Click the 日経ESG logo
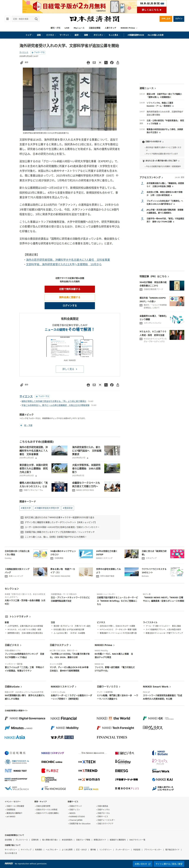The image size is (189, 868). tap(122, 771)
